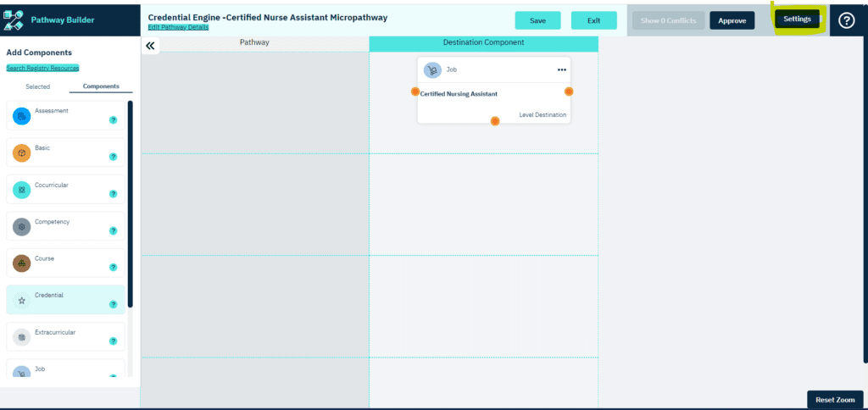The width and height of the screenshot is (868, 410).
Task: Select Certified Nursing Assistant title text
Action: click(459, 94)
